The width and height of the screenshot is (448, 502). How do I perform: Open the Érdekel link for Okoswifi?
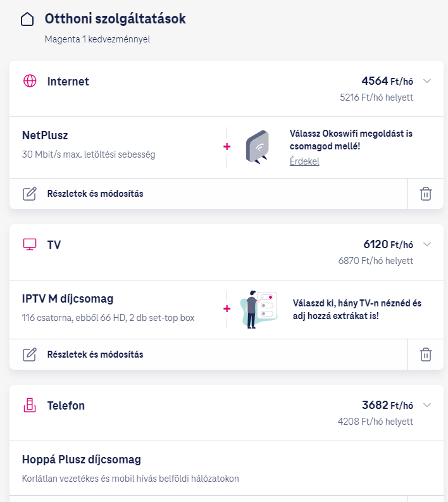pyautogui.click(x=304, y=161)
